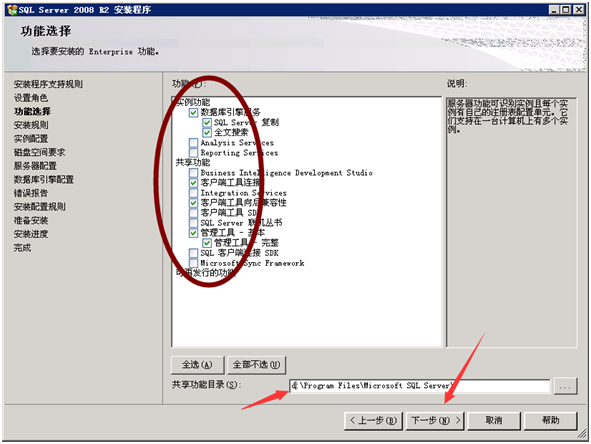The image size is (591, 444).
Task: Uncheck 数据库引擎服务 checkbox
Action: [x=193, y=112]
